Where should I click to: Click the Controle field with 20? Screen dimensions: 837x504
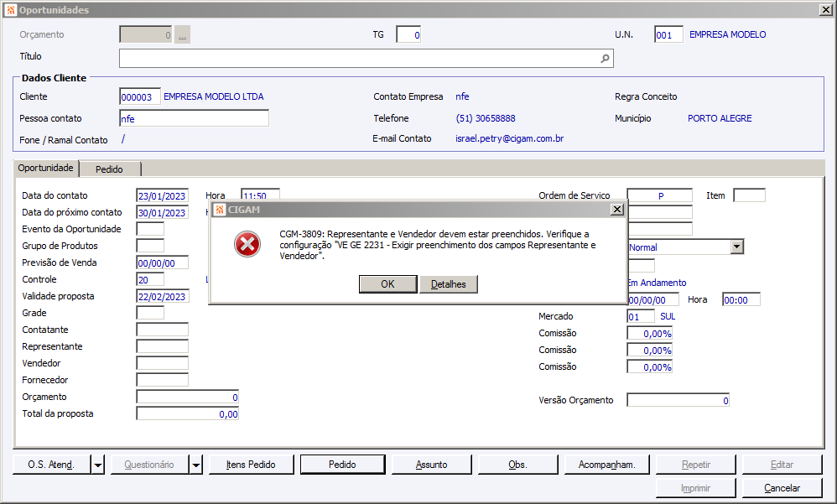150,280
